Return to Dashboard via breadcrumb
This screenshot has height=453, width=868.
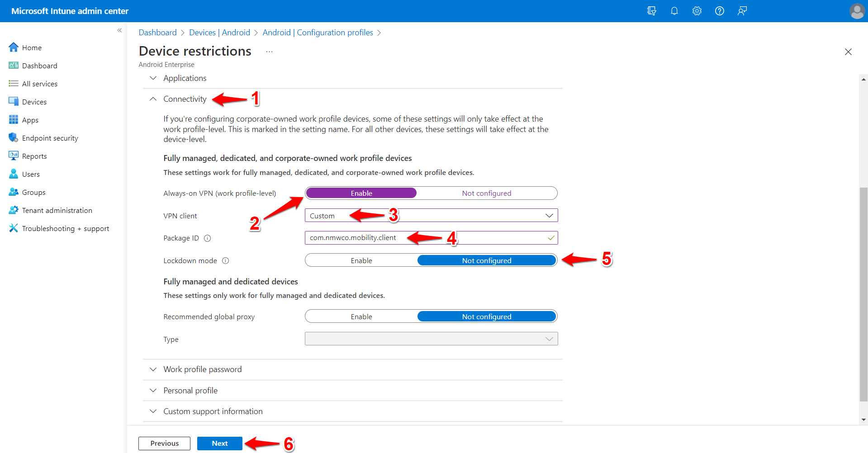click(x=157, y=32)
